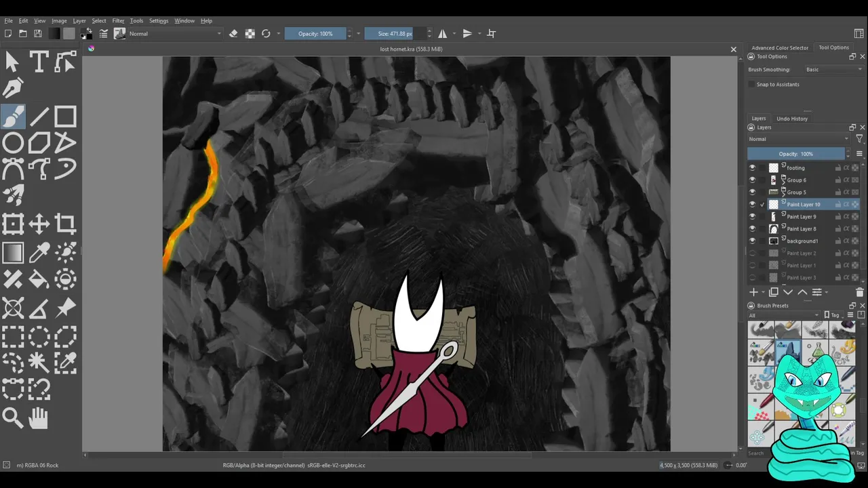The width and height of the screenshot is (868, 488).
Task: Toggle eraser mode in toolbar
Action: [x=233, y=33]
